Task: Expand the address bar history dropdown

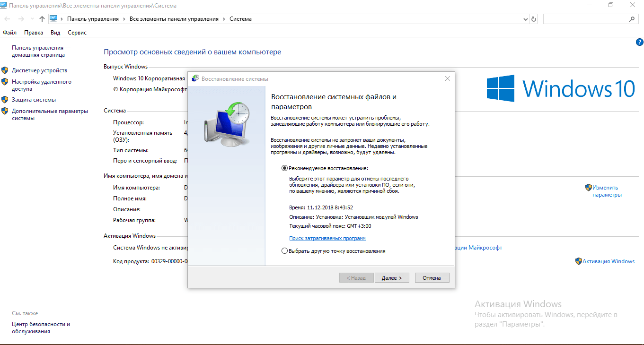Action: pyautogui.click(x=526, y=19)
